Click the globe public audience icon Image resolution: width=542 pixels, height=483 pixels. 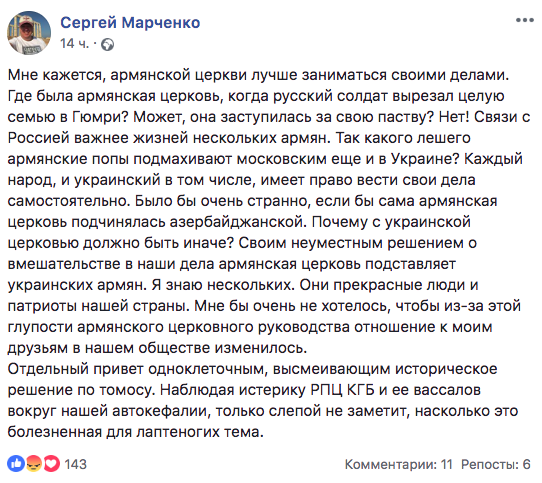coord(108,45)
